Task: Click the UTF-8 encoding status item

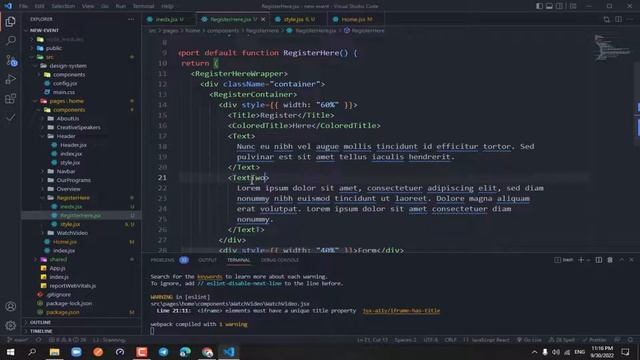Action: pos(431,340)
